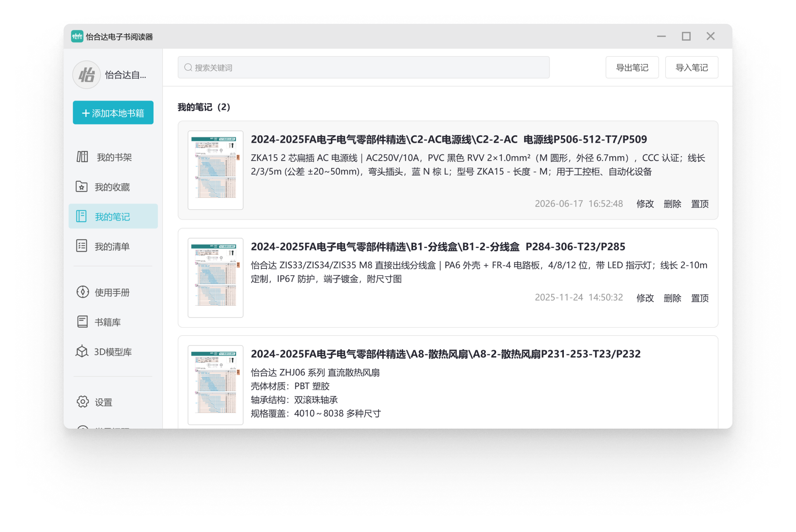Image resolution: width=796 pixels, height=532 pixels.
Task: Select 我的笔记 sidebar entry
Action: (x=113, y=216)
